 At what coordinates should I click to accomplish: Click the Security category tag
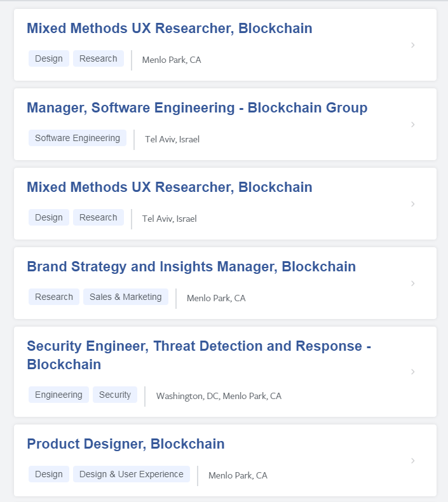(x=115, y=395)
